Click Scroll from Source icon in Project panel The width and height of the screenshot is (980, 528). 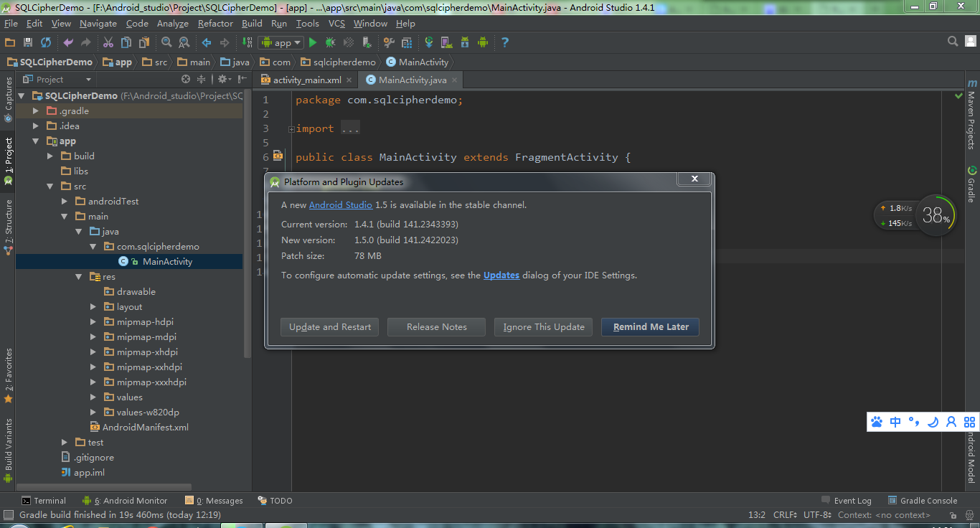(x=186, y=79)
